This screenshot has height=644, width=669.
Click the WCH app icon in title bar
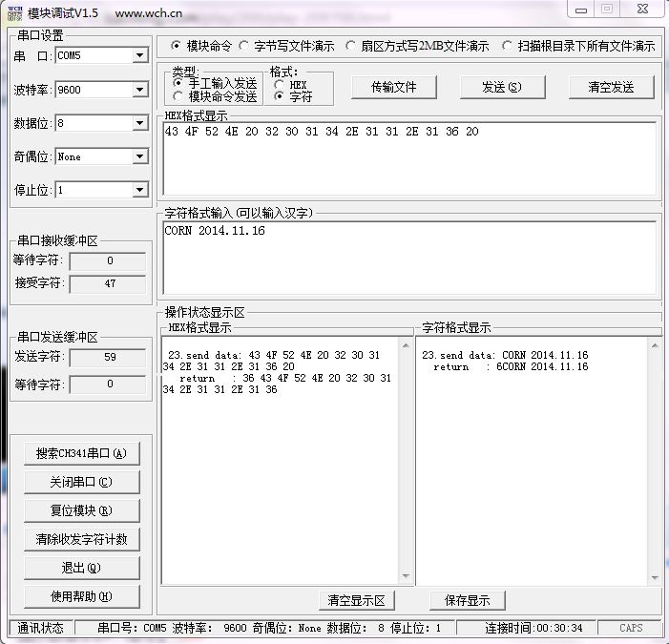coord(14,13)
